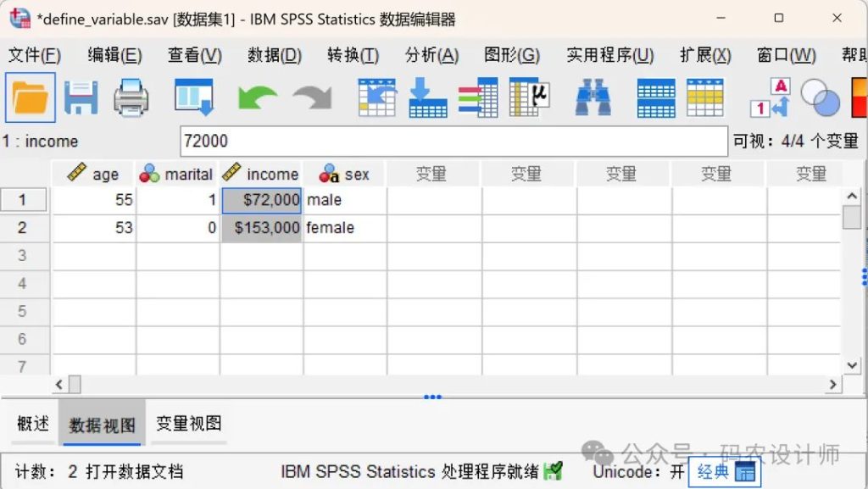
Task: Undo the last action with green arrow
Action: [x=257, y=97]
